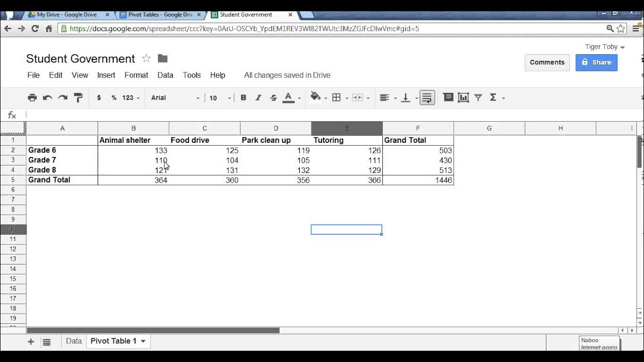Toggle strikethrough formatting
Viewport: 644px width, 362px height.
274,98
